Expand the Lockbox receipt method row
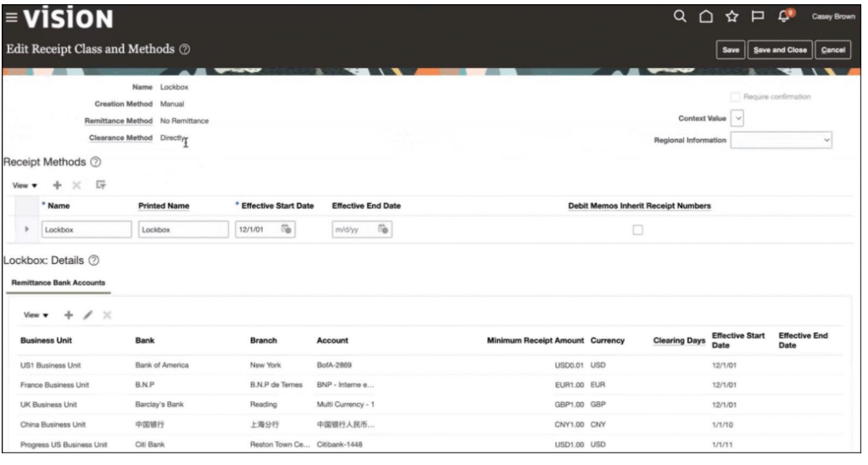The height and width of the screenshot is (465, 868). tap(27, 229)
